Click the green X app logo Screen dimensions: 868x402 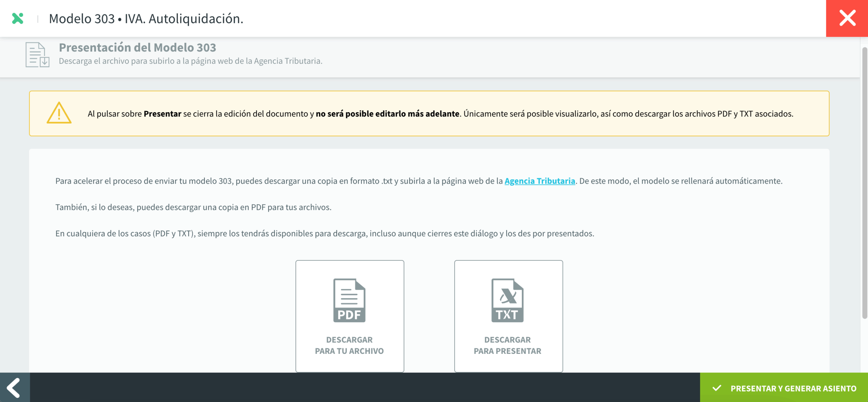click(18, 18)
